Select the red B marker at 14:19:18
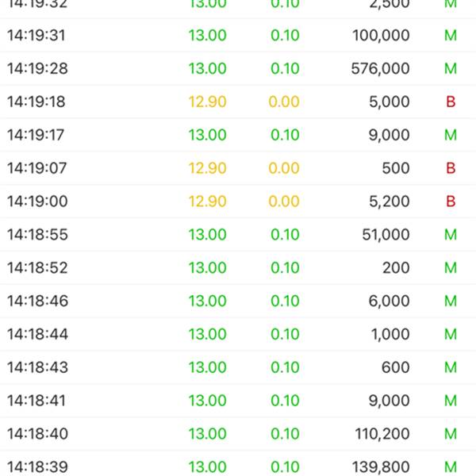Screen dimensions: 476x476 [x=451, y=102]
